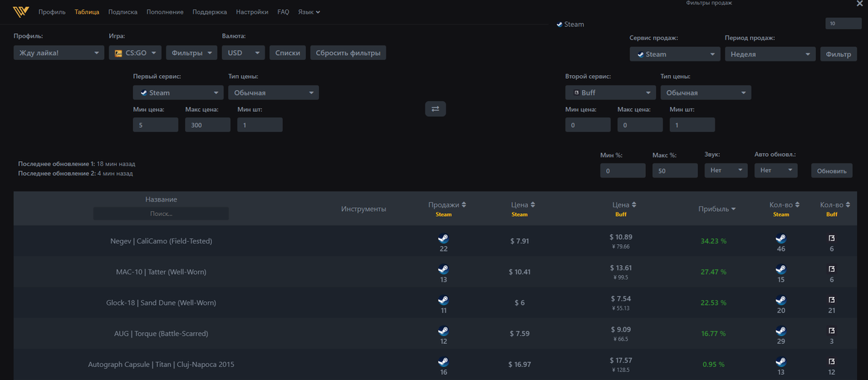Click the Списки button
The width and height of the screenshot is (868, 380).
(288, 53)
